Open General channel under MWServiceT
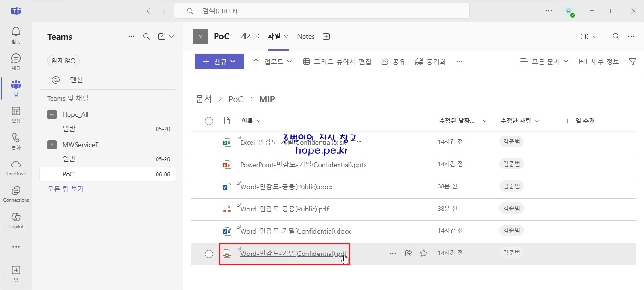Viewport: 644px width, 290px height. point(108,159)
